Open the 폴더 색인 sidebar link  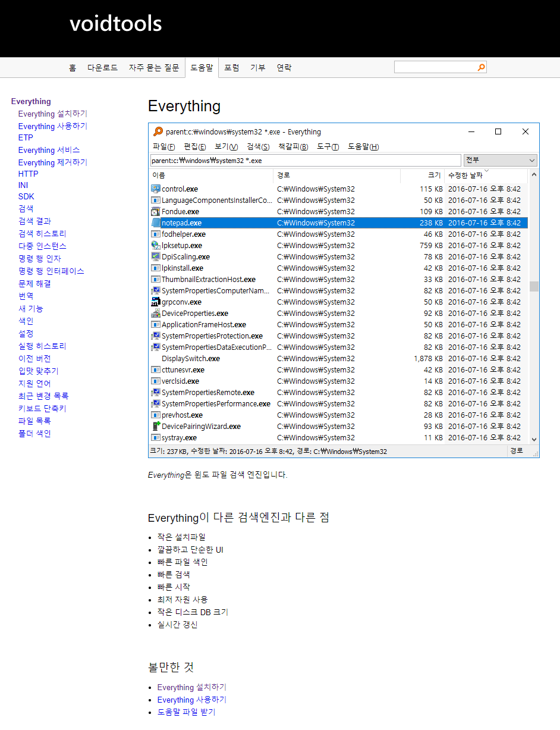click(x=34, y=433)
